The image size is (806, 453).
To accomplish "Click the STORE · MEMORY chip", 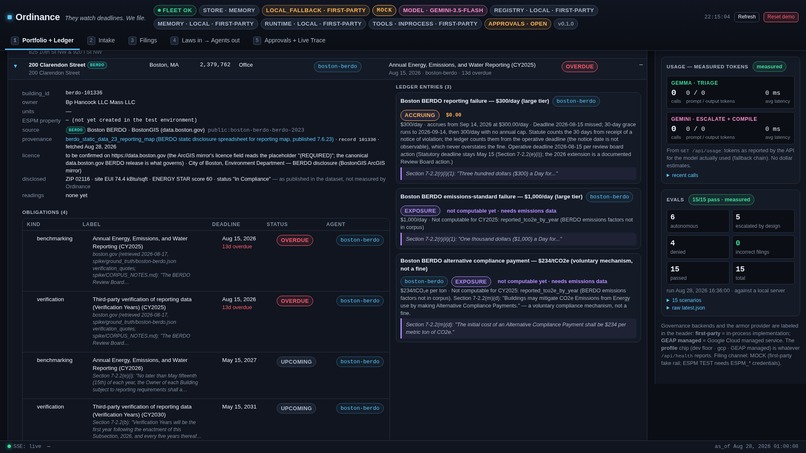I will coord(229,10).
